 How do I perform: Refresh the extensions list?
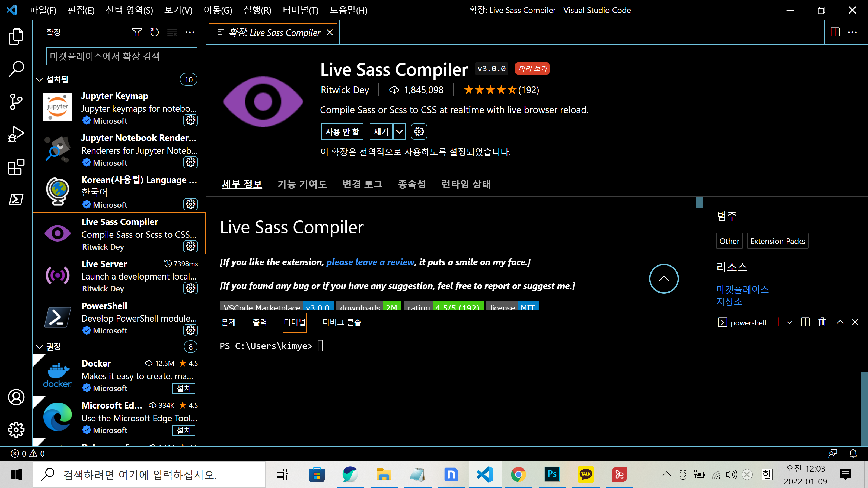(154, 32)
